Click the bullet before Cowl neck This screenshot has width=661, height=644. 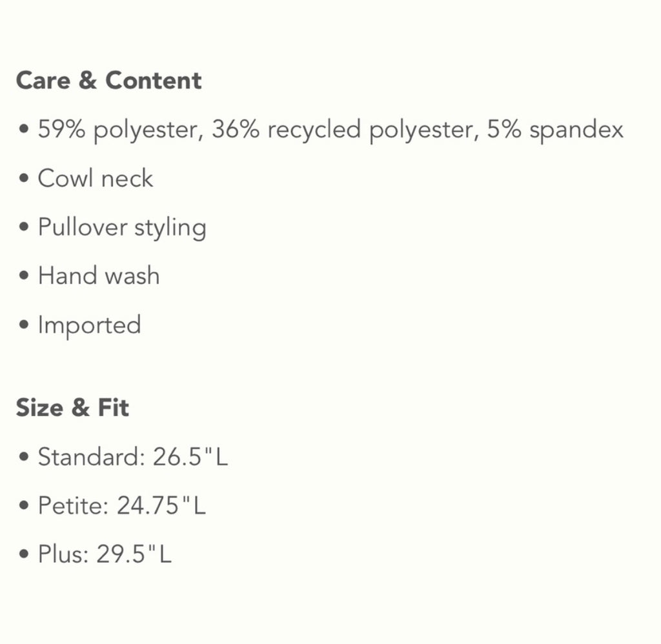(x=24, y=178)
